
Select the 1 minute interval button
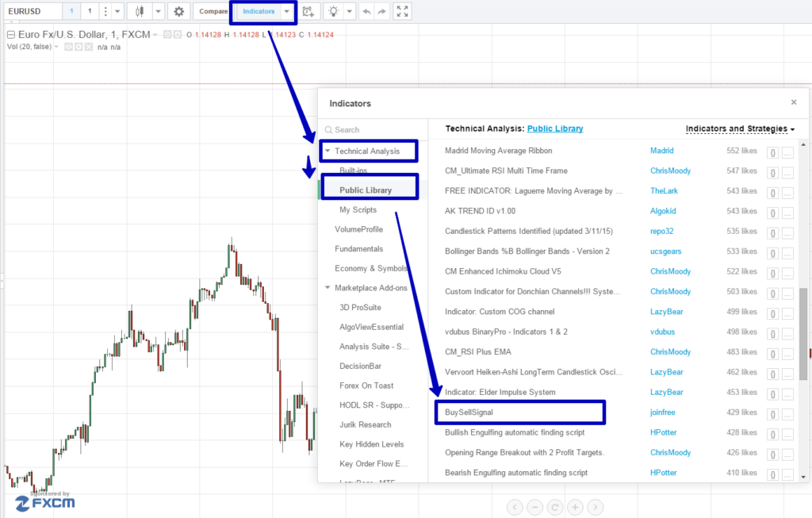tap(71, 12)
